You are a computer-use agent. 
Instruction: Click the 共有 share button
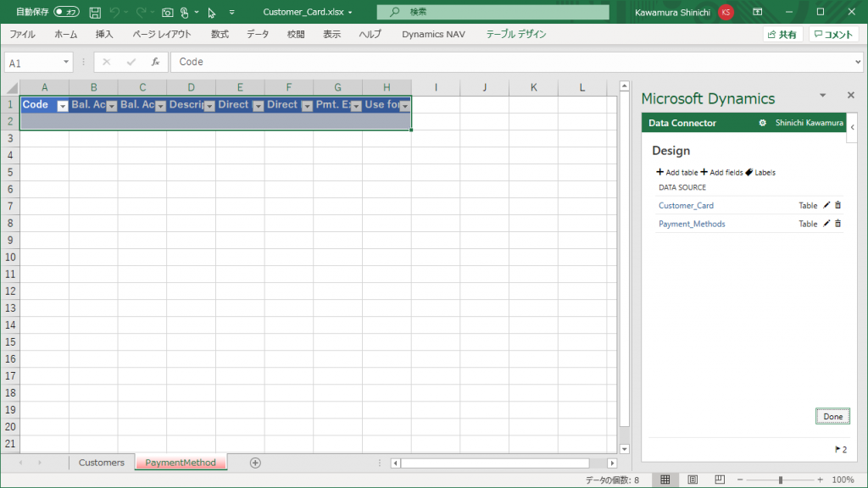coord(782,34)
